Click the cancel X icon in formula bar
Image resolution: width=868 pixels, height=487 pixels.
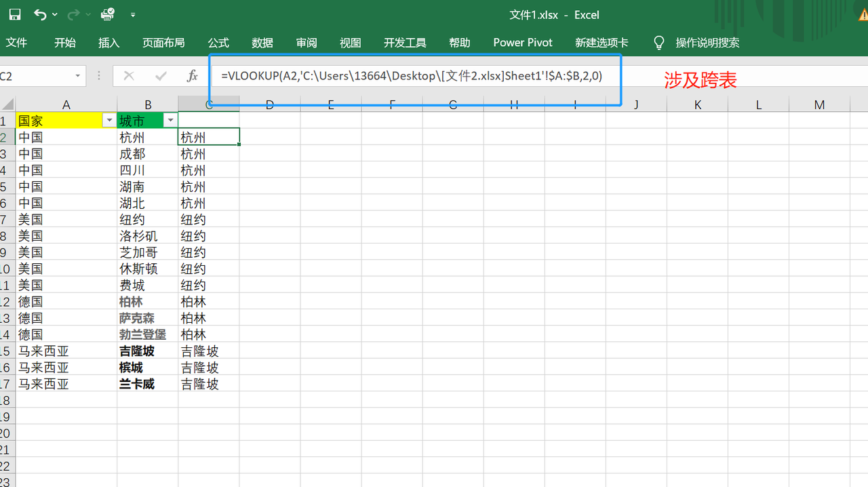point(129,76)
